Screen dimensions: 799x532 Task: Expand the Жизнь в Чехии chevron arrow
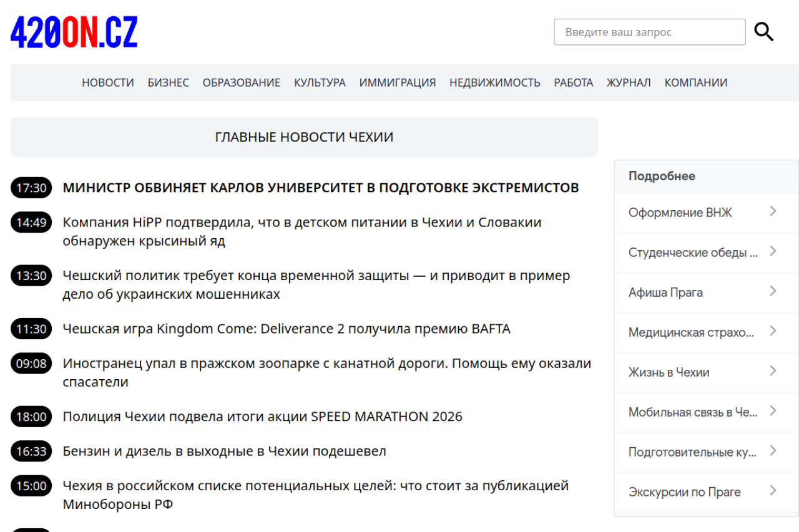[773, 371]
